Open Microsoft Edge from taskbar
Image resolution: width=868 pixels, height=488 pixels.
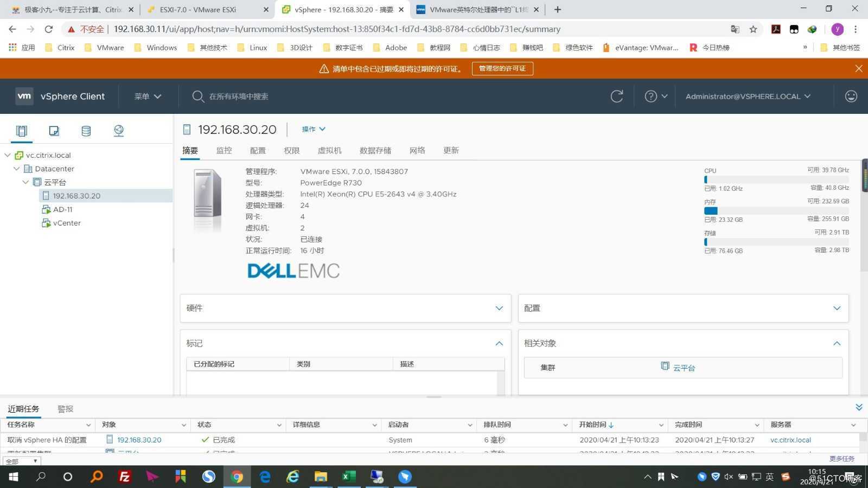pyautogui.click(x=265, y=477)
